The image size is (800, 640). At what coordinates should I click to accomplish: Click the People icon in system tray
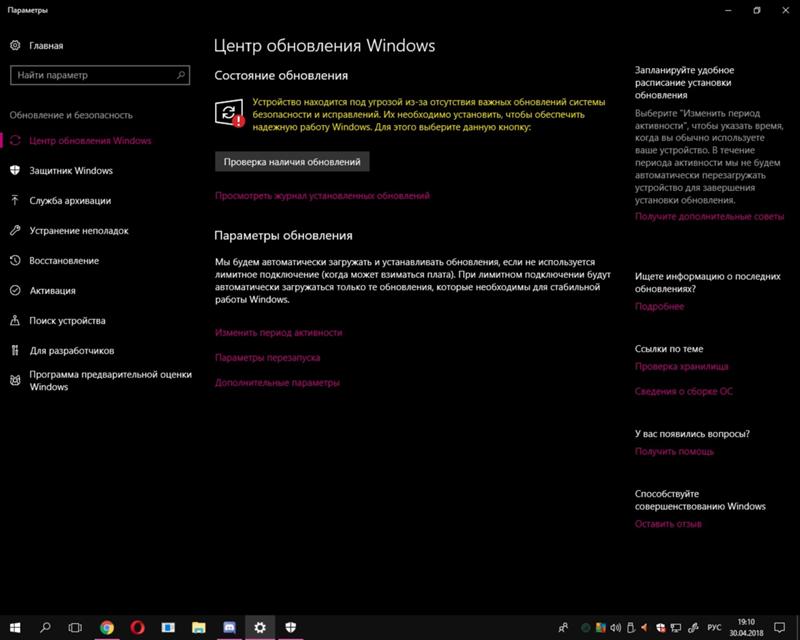(x=563, y=627)
